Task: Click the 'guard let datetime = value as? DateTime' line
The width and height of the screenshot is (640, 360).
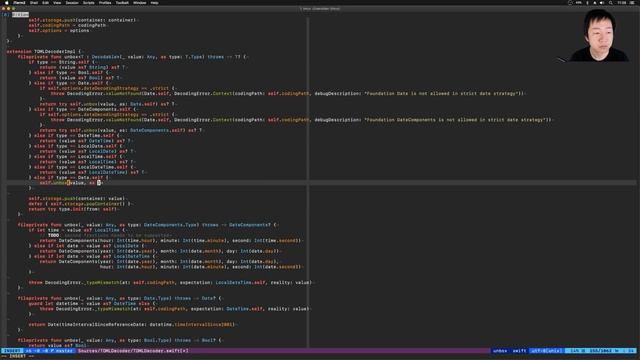Action: tap(92, 303)
